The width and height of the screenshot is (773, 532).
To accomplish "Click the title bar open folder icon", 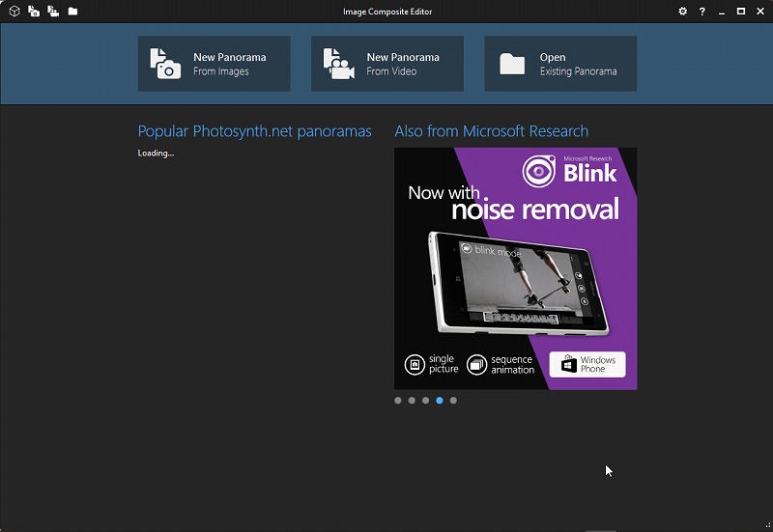I will (72, 12).
